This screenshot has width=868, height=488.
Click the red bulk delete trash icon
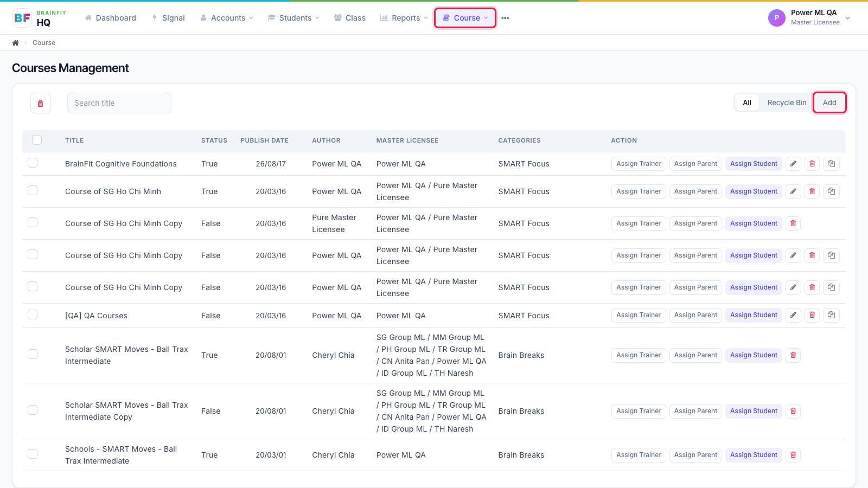tap(41, 103)
